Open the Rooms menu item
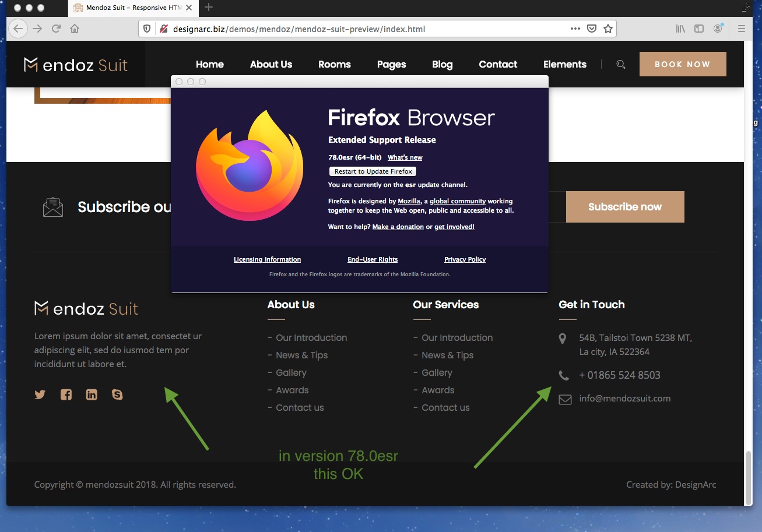This screenshot has height=532, width=762. click(335, 64)
